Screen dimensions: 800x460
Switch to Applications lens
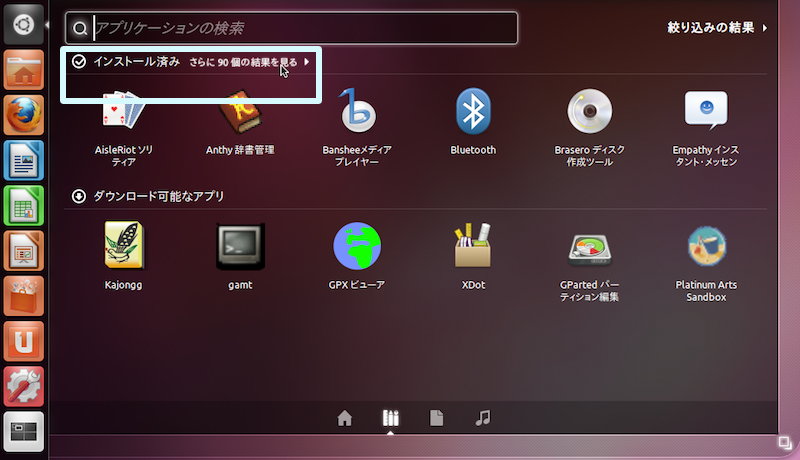[x=390, y=418]
